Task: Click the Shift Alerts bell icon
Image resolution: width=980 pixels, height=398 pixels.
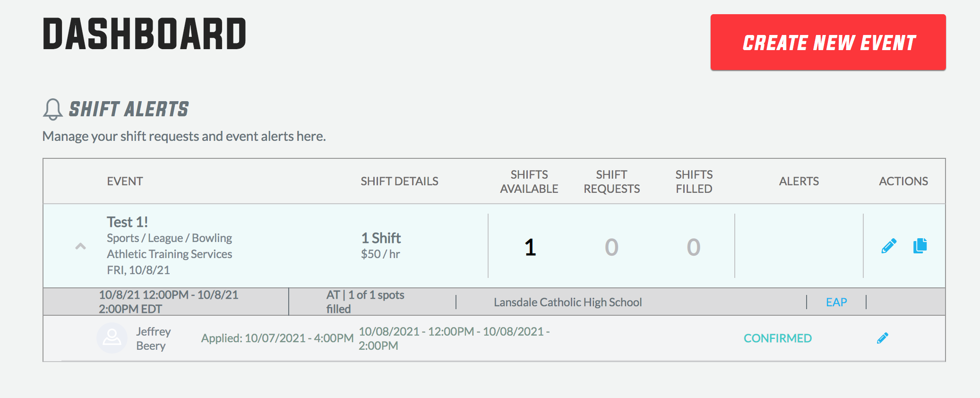Action: tap(52, 109)
